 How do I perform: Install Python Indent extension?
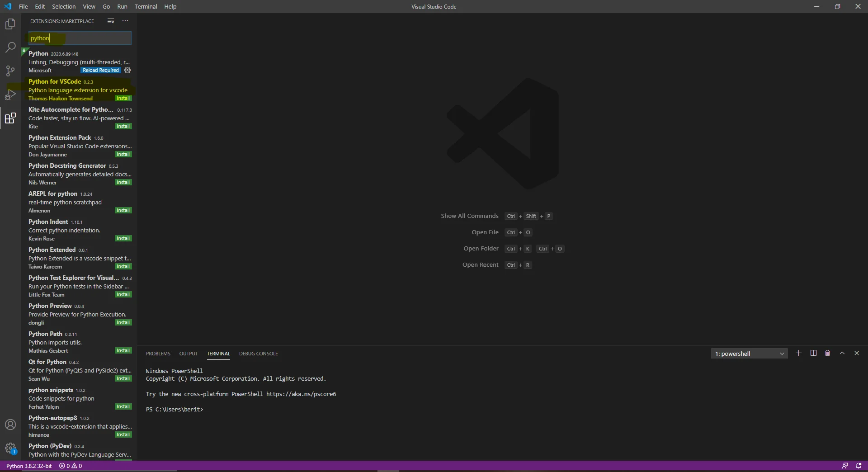click(x=123, y=238)
